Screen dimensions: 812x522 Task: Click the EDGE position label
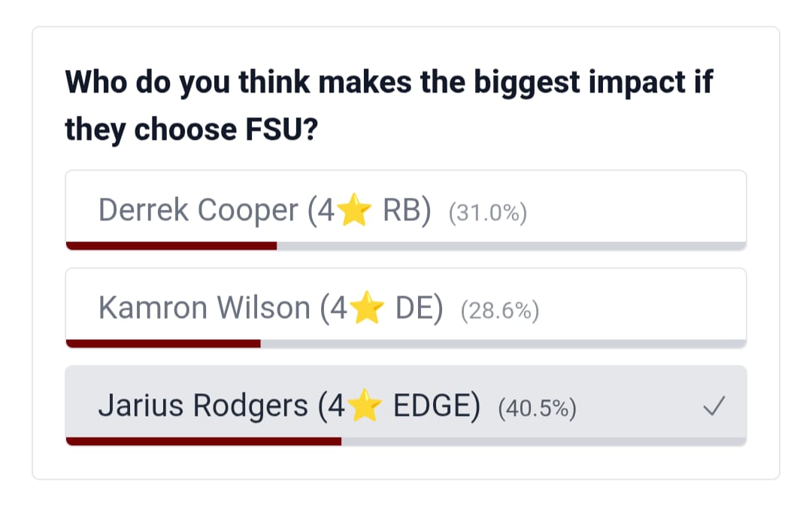[437, 405]
